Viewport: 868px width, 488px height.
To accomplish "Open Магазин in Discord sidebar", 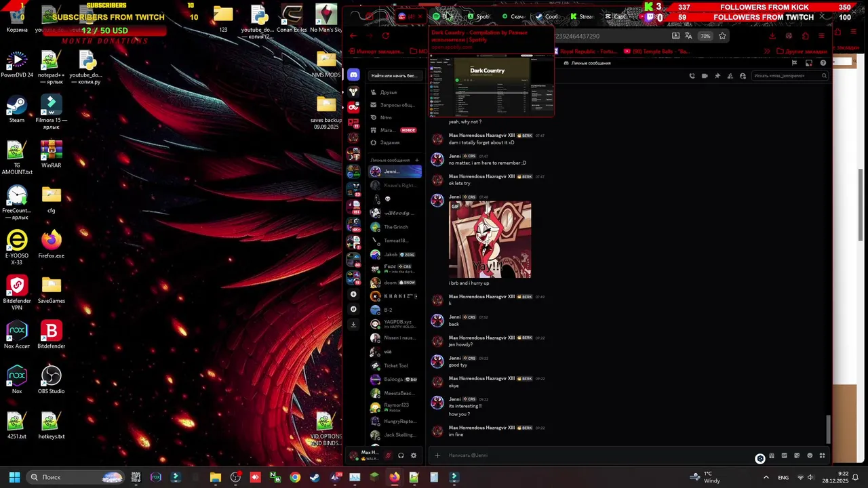I will 395,130.
